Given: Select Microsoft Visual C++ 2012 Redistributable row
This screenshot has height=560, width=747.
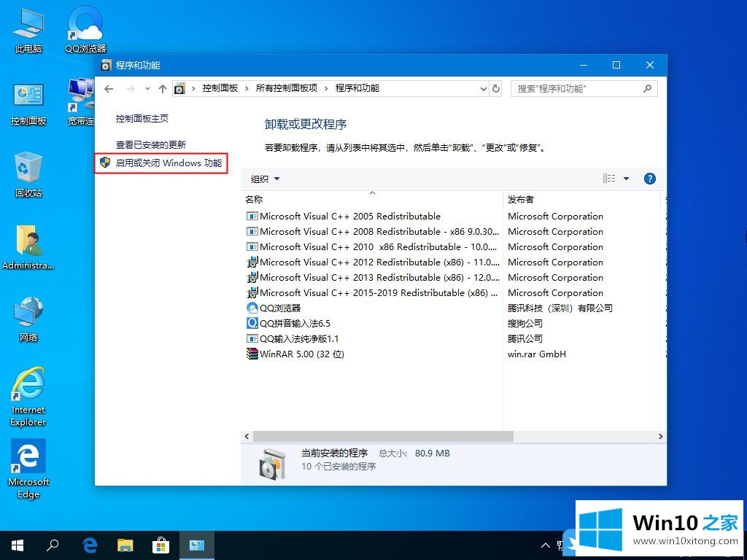Looking at the screenshot, I should click(x=373, y=262).
